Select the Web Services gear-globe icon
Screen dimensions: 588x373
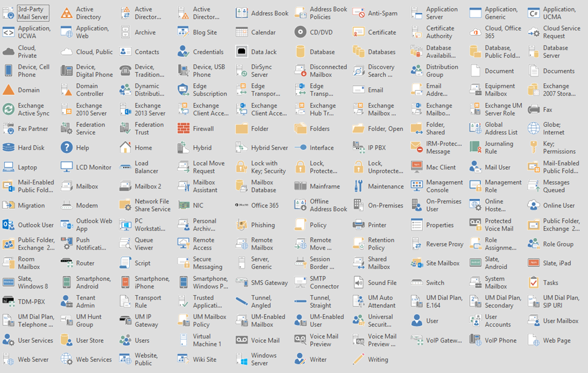pos(67,359)
